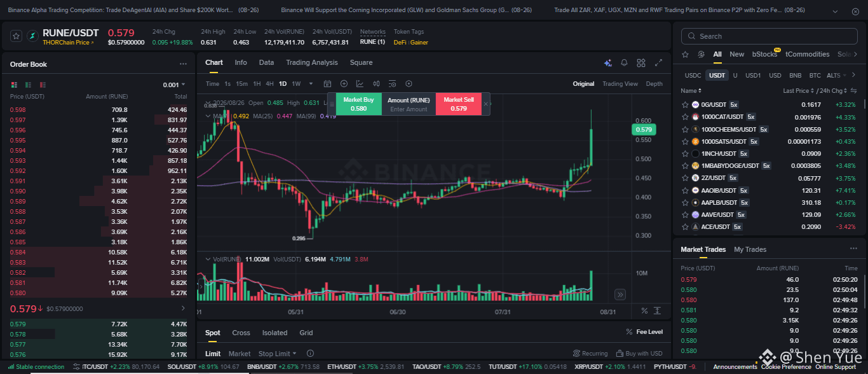Select the Cross margin tab

point(241,333)
